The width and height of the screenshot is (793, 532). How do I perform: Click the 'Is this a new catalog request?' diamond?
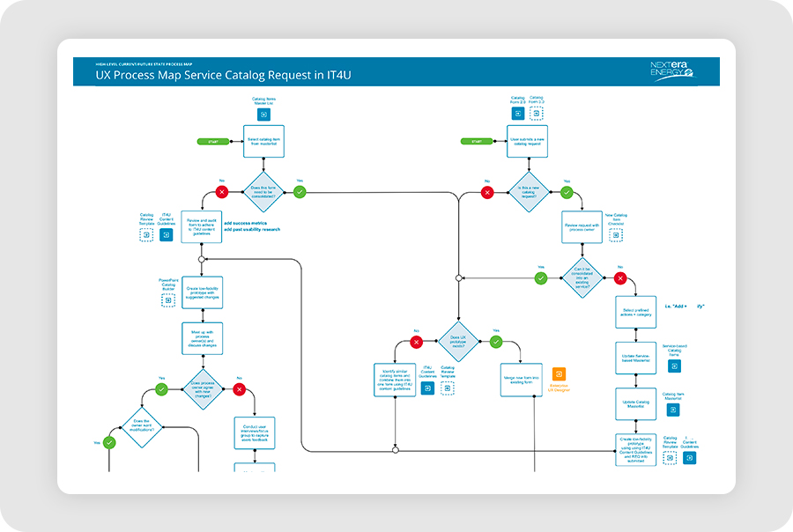pos(529,192)
